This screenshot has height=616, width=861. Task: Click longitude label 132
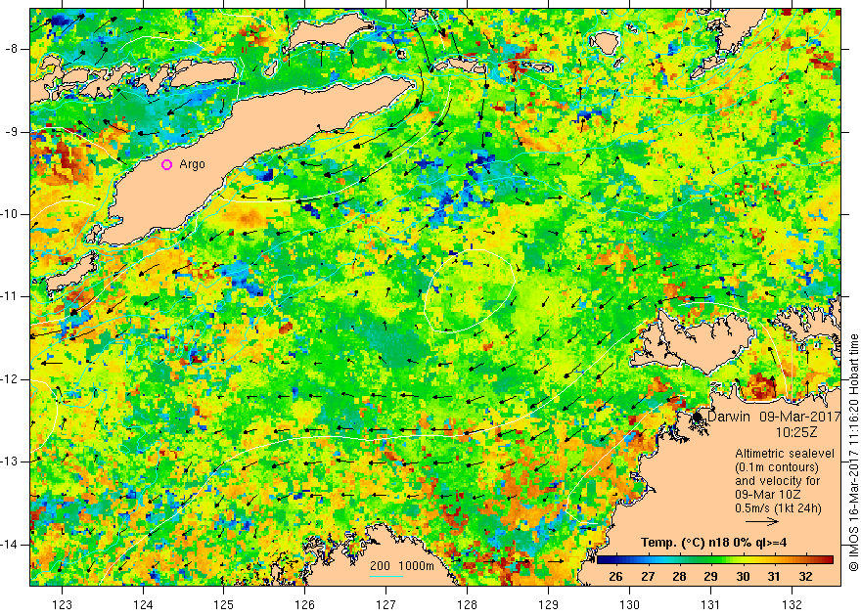(792, 604)
